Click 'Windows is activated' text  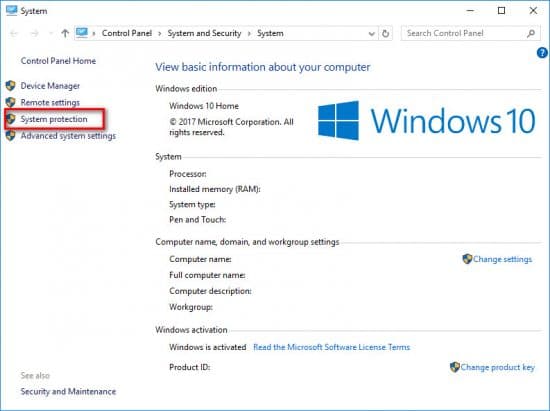point(208,347)
